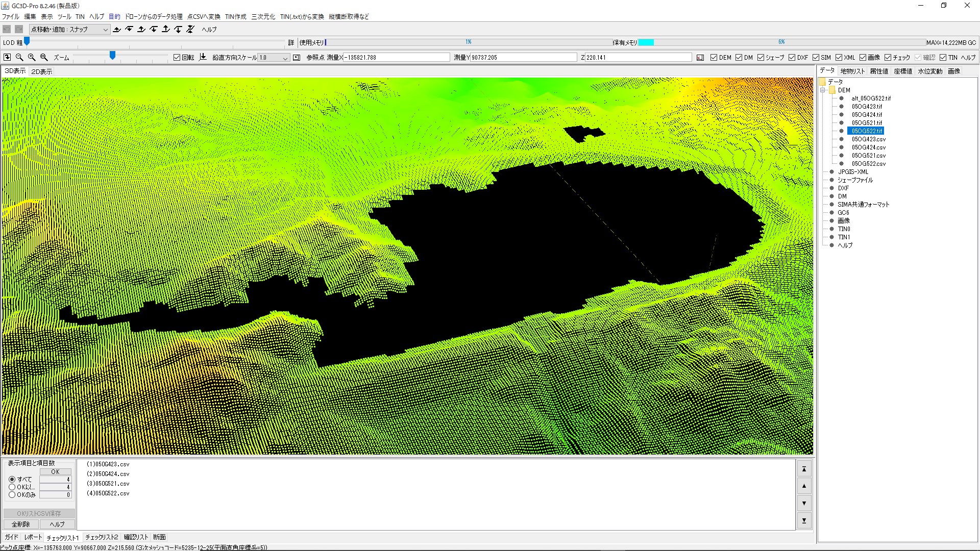
Task: Toggle the 回転 checkbox
Action: [177, 58]
